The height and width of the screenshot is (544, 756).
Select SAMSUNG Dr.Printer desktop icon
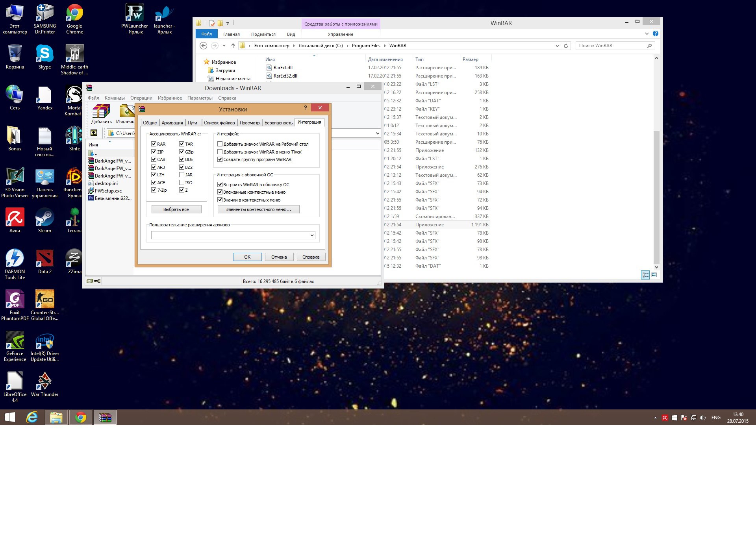coord(44,19)
